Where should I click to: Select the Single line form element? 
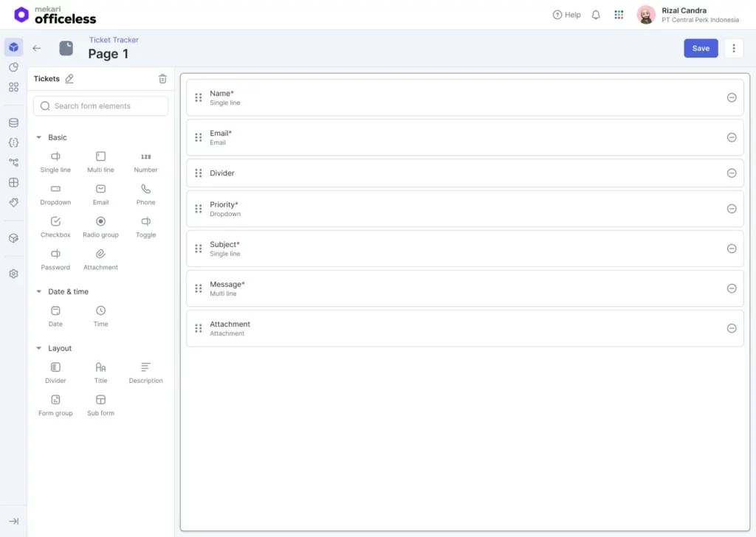[55, 162]
